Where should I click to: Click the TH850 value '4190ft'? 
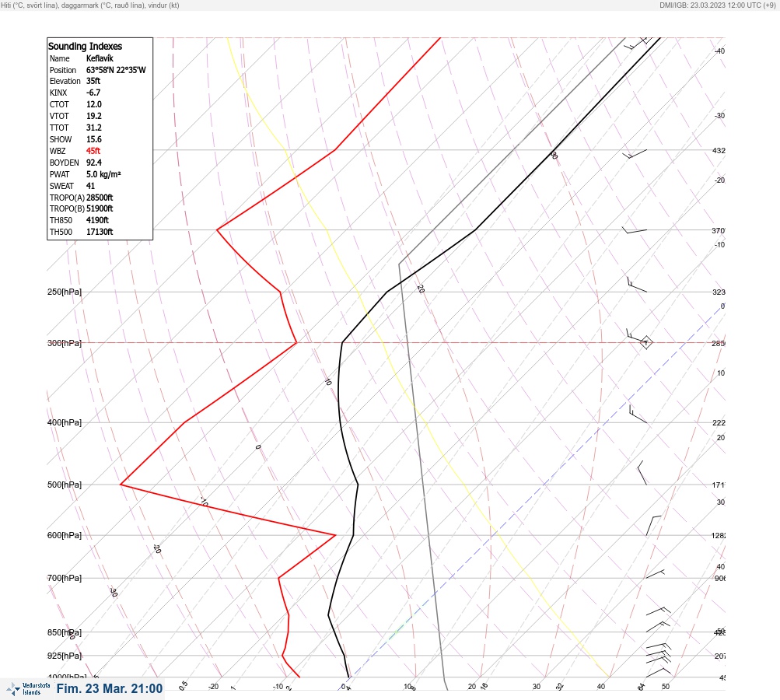point(97,220)
